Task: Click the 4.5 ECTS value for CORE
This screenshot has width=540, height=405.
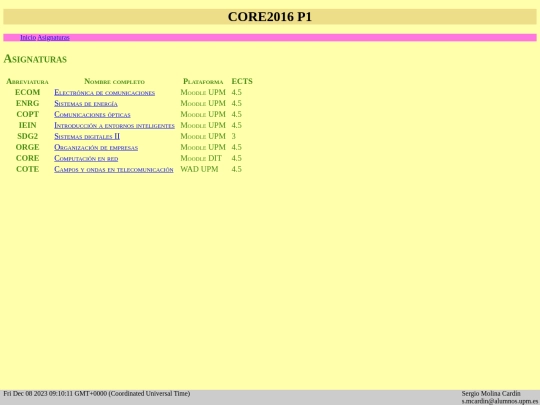Action: click(237, 158)
